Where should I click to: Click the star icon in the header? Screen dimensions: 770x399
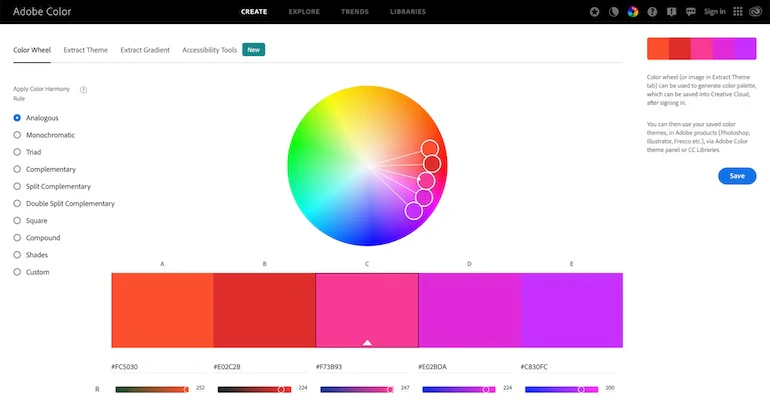click(594, 12)
